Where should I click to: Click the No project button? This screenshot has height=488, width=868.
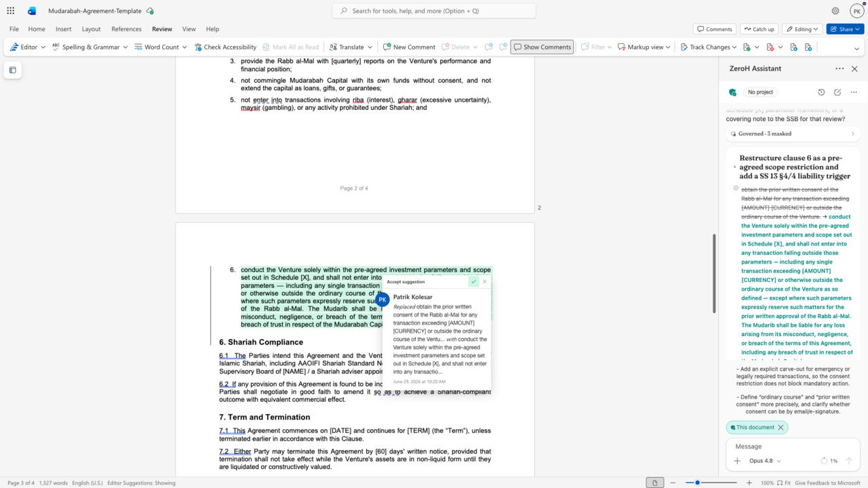760,92
